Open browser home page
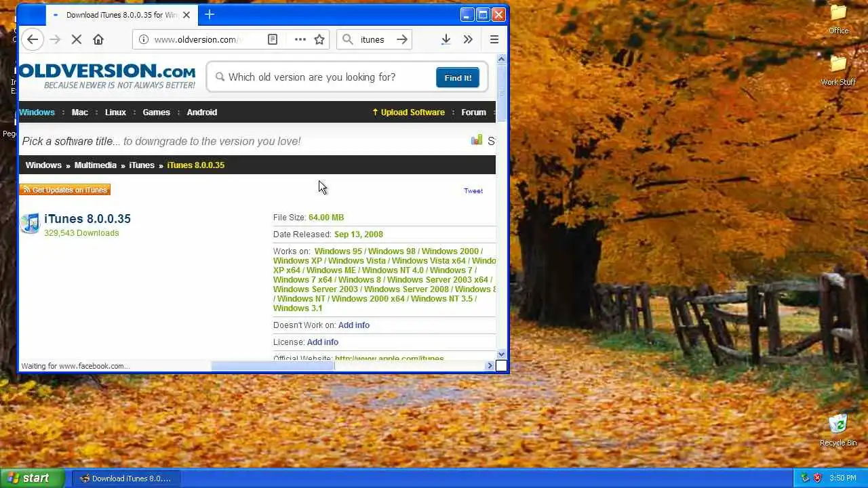The width and height of the screenshot is (868, 488). [x=98, y=39]
